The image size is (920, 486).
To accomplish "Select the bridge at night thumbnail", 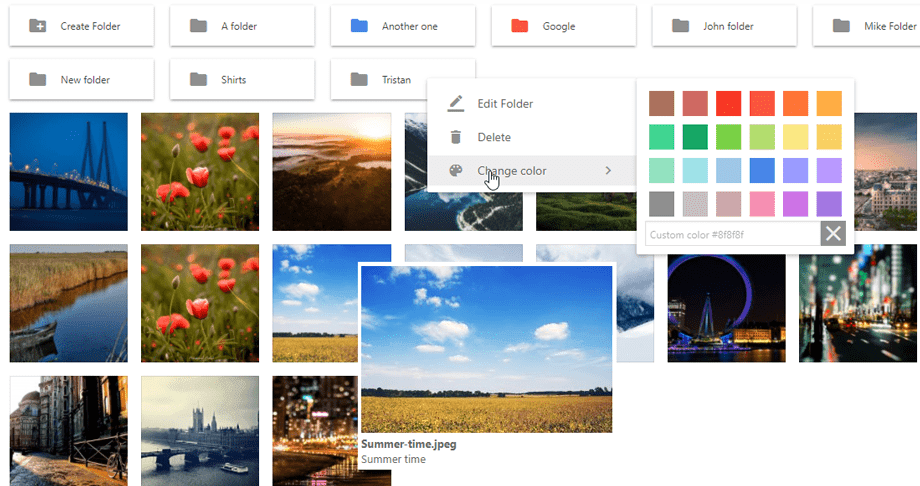I will [68, 171].
